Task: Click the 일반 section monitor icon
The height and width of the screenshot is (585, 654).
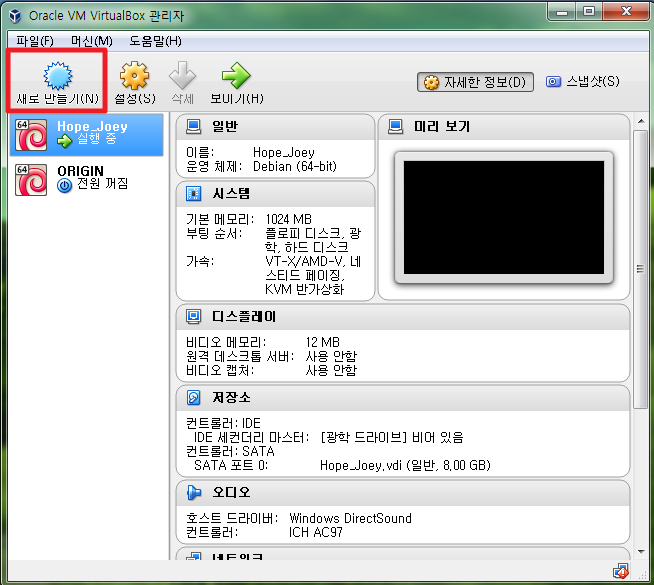Action: tap(194, 126)
